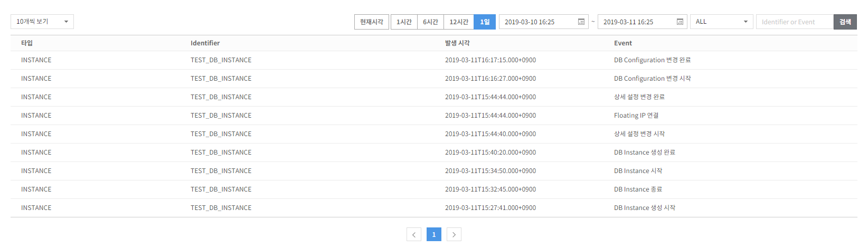Viewport: 868px width, 248px height.
Task: Click INSTANCE type in DB Configuration 변경 시작 row
Action: [x=36, y=79]
